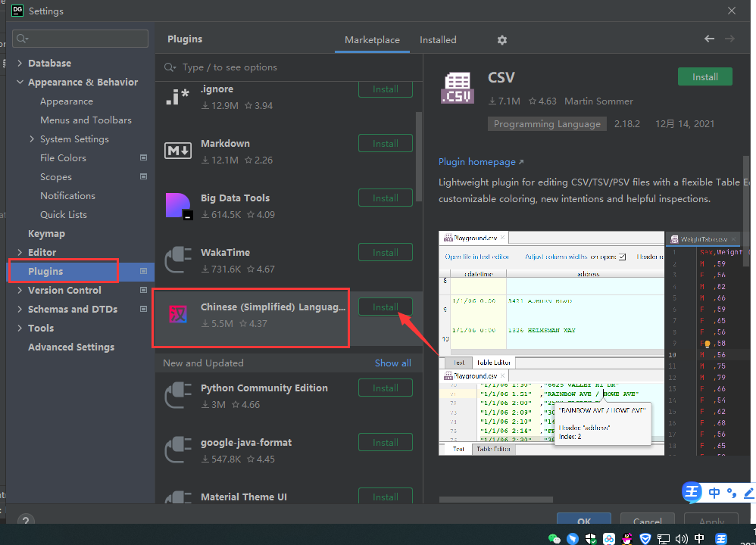Switch Chinese/English mode on the floating IME bar

tap(714, 493)
